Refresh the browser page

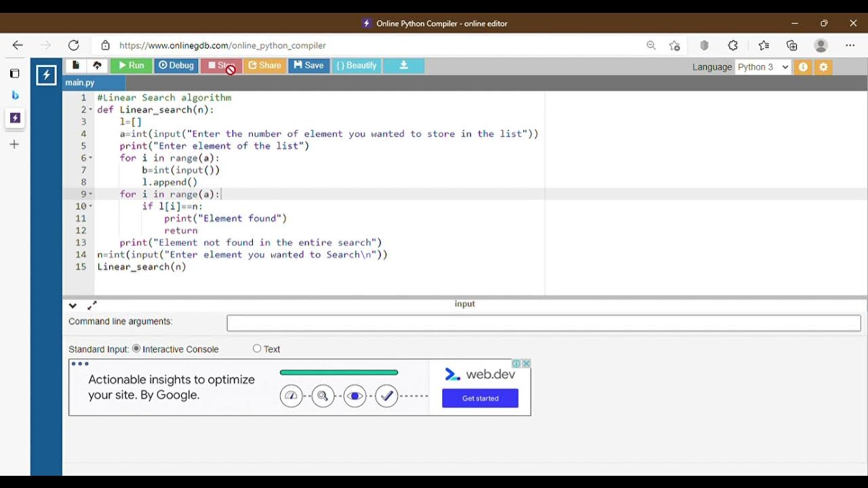(73, 45)
